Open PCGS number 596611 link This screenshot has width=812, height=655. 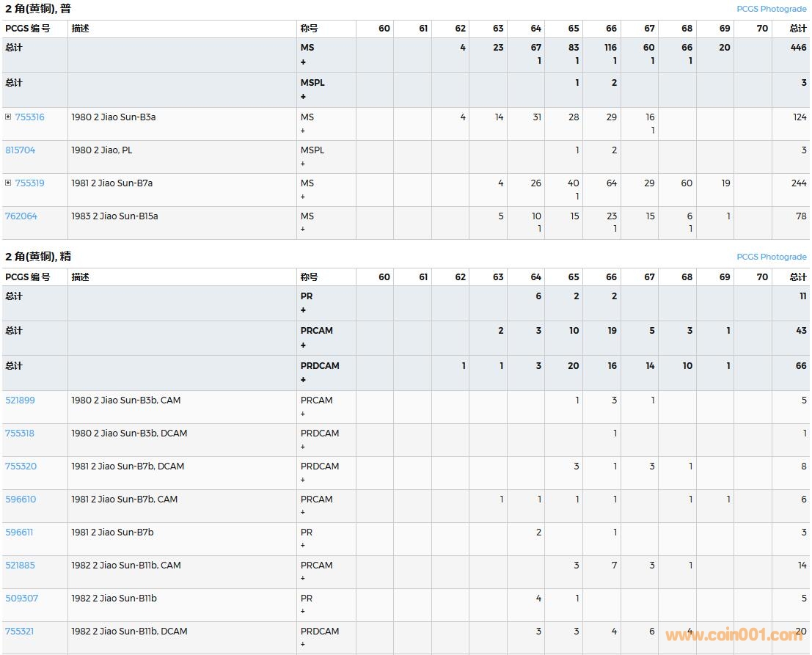point(20,533)
